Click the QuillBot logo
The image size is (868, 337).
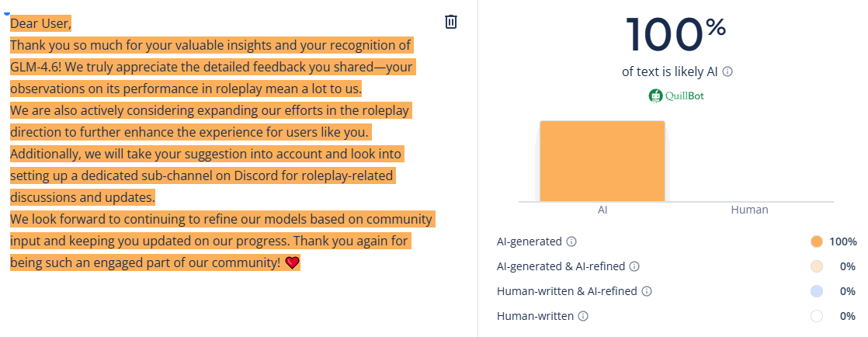(676, 96)
